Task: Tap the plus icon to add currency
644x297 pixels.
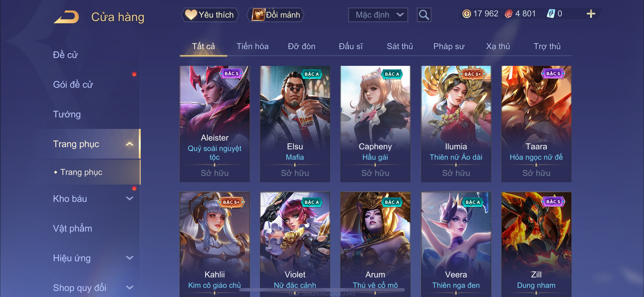Action: pyautogui.click(x=591, y=14)
